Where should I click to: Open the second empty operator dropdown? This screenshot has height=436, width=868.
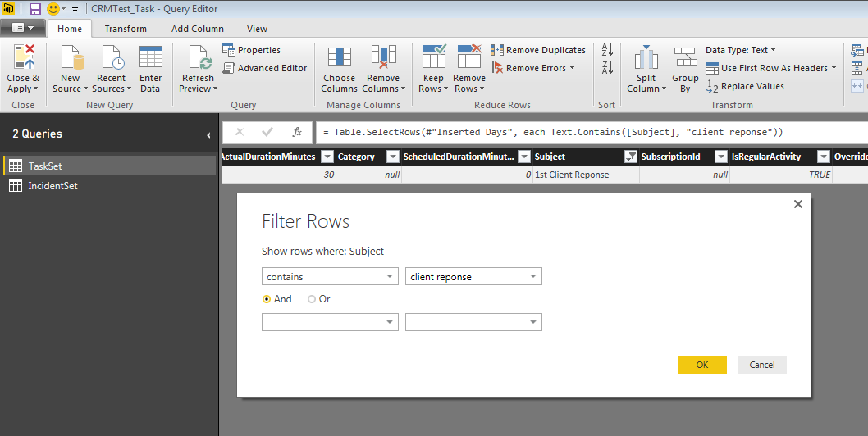330,322
